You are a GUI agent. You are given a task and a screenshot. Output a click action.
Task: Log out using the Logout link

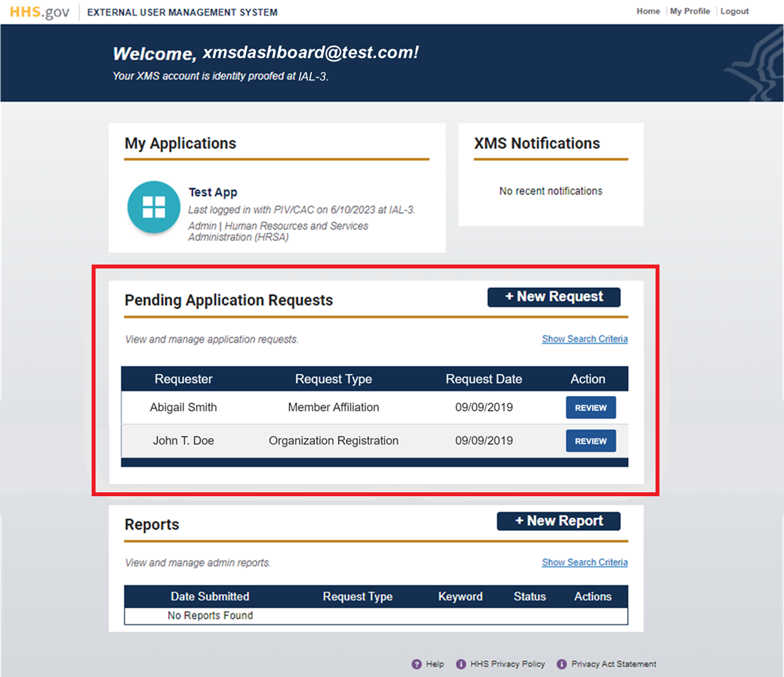pyautogui.click(x=735, y=11)
